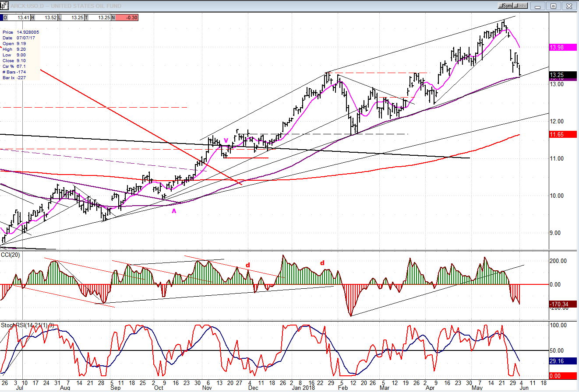Click the red 0.00 Stoch RSI tag

pyautogui.click(x=562, y=376)
